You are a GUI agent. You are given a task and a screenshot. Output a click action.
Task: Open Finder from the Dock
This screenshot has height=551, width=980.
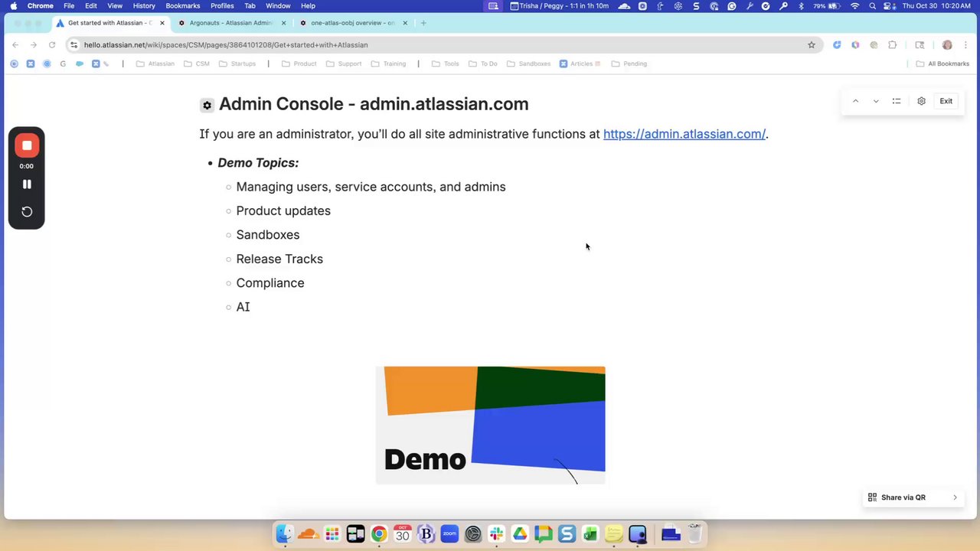[284, 533]
